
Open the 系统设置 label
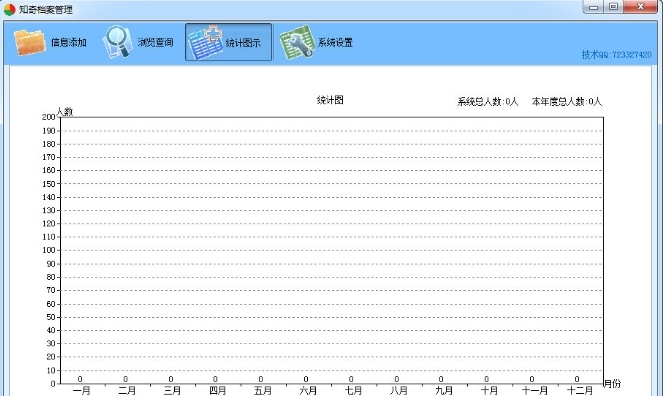tap(335, 42)
